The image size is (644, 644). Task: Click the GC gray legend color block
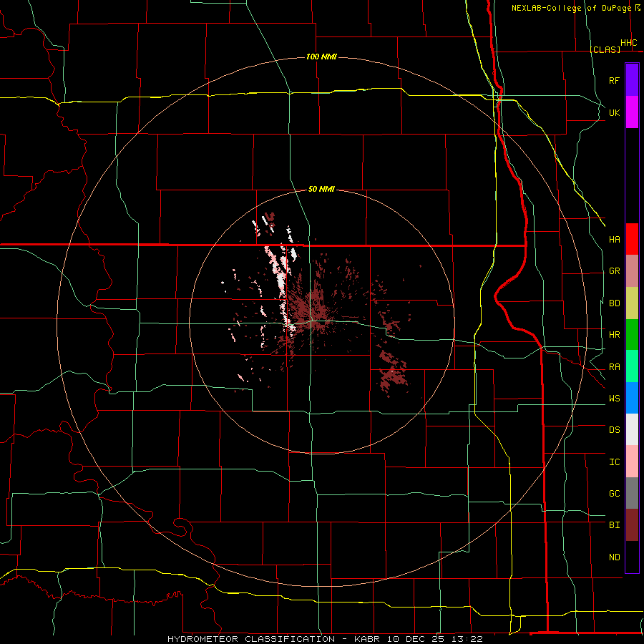click(632, 493)
